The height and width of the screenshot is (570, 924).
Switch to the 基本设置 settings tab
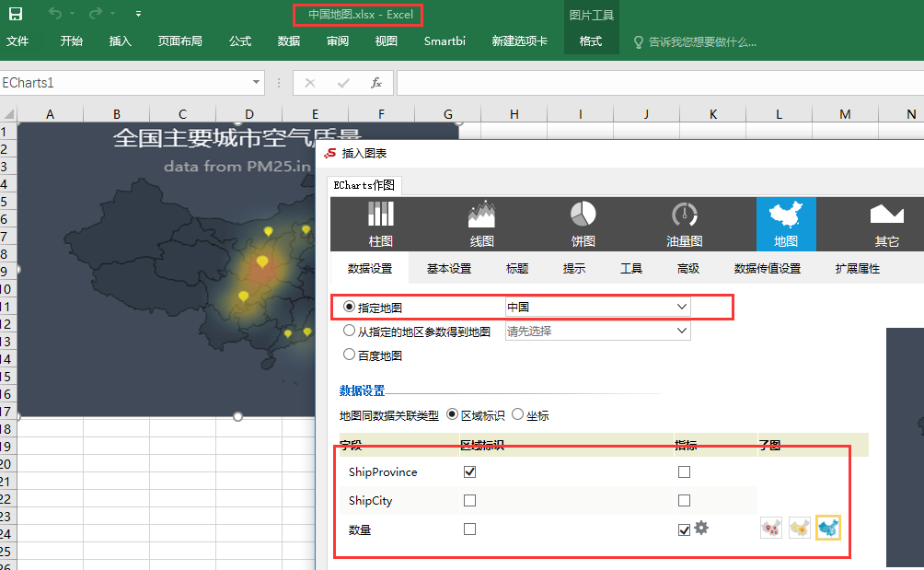pyautogui.click(x=449, y=268)
